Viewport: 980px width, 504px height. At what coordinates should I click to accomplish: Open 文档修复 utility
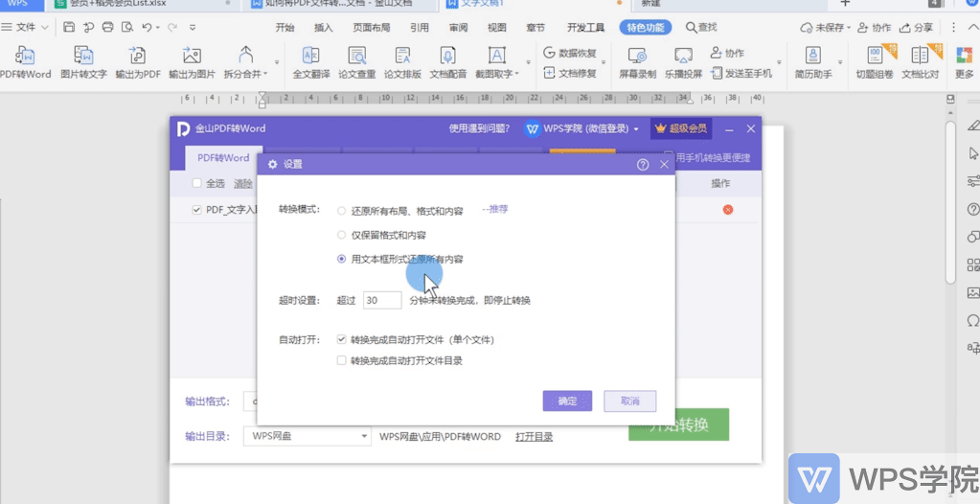[570, 73]
